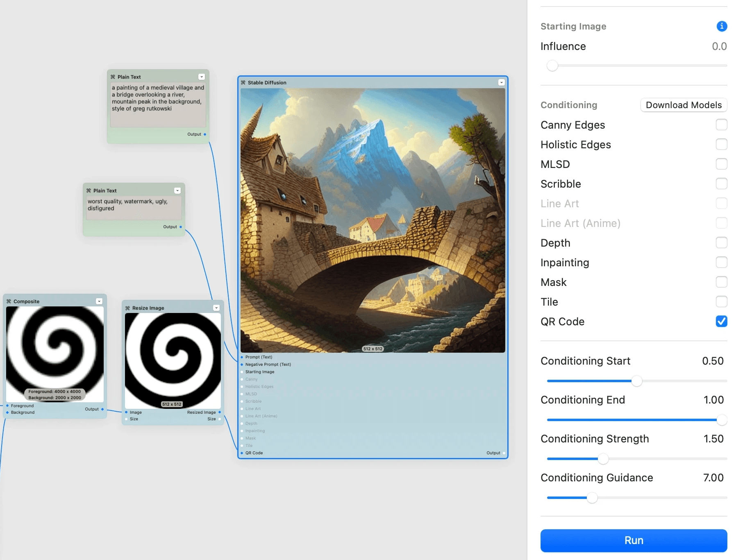Click the Stable Diffusion node's tool icon
This screenshot has height=560, width=736.
(243, 83)
